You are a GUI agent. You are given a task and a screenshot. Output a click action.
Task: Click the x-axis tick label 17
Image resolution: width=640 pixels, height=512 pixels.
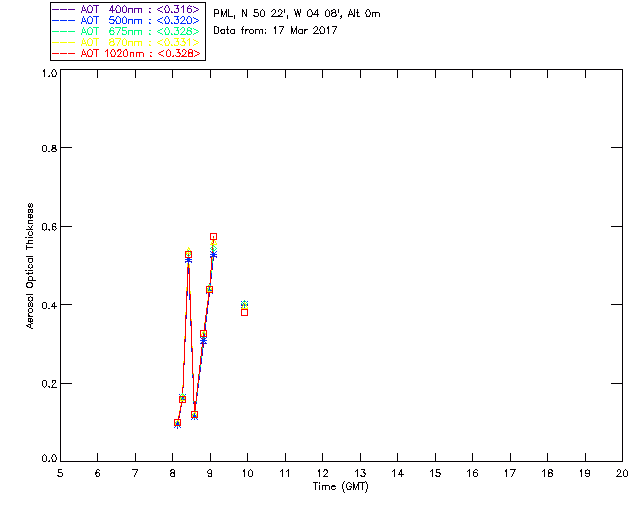[510, 473]
